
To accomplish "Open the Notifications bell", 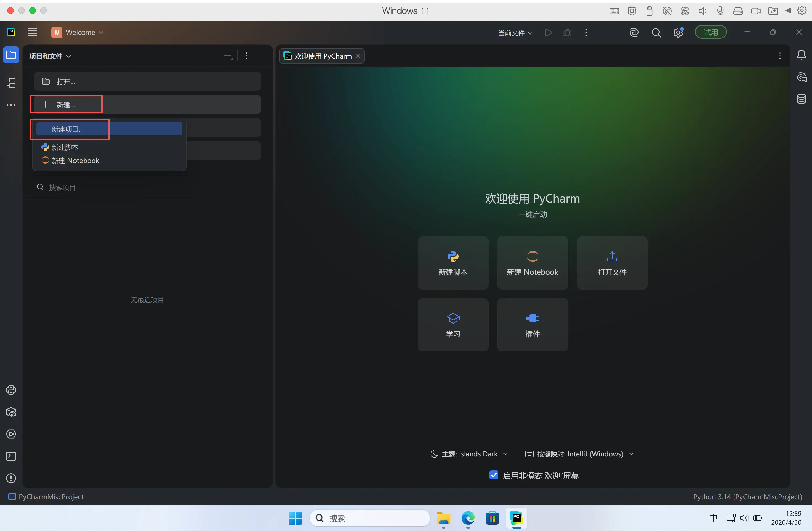I will click(x=802, y=55).
